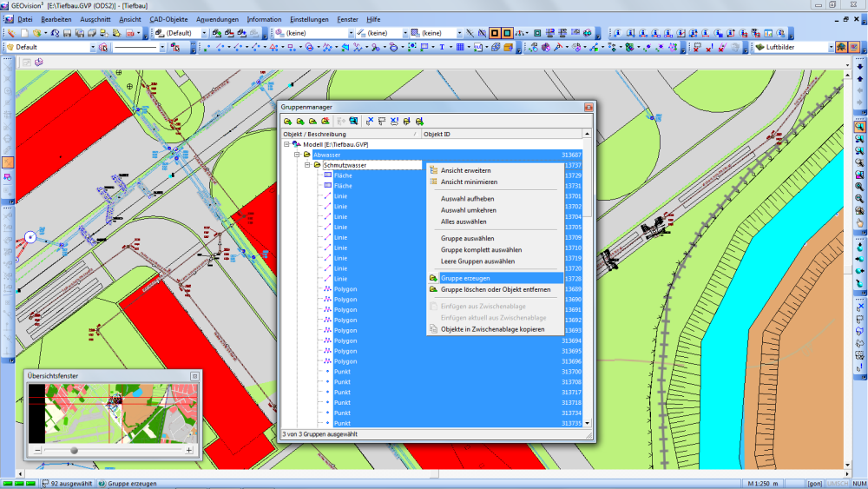The height and width of the screenshot is (489, 868).
Task: Toggle the teal square snap button
Action: (507, 33)
